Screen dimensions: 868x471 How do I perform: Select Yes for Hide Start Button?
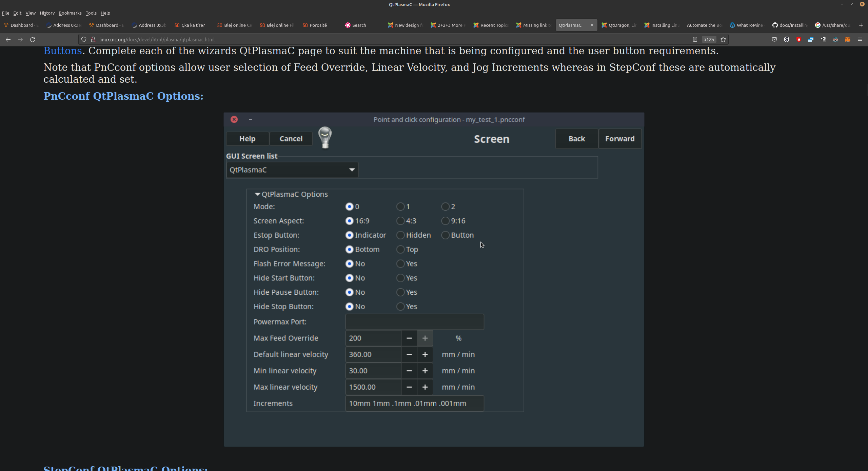click(x=400, y=278)
